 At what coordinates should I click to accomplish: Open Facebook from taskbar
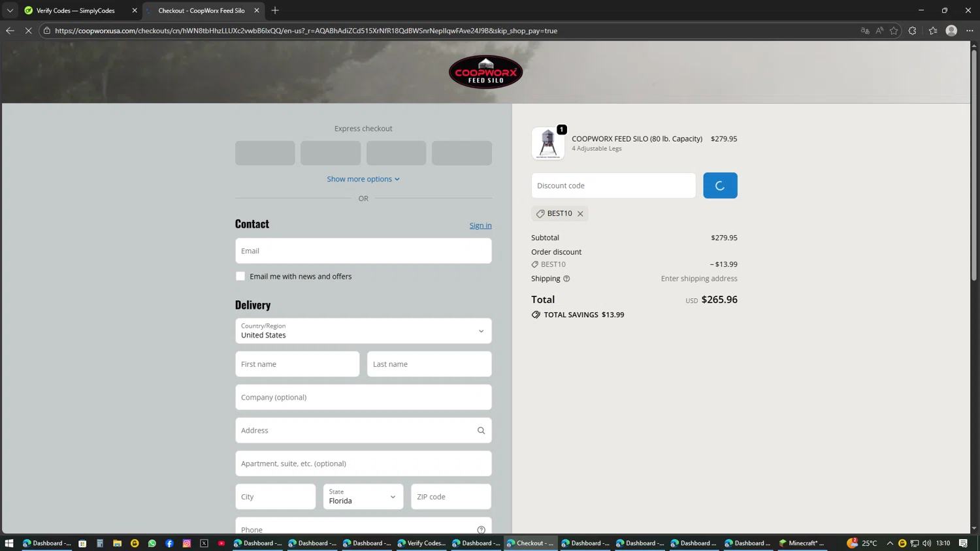pyautogui.click(x=169, y=543)
